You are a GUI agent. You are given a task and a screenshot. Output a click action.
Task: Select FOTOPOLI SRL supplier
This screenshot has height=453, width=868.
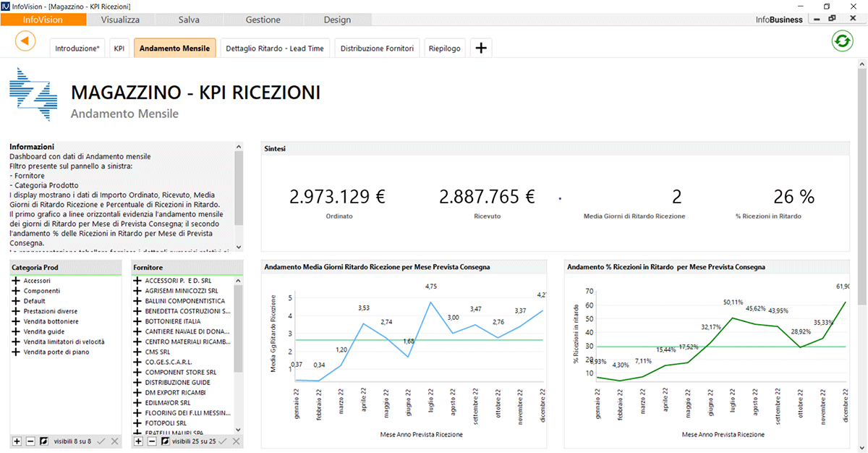tap(166, 423)
